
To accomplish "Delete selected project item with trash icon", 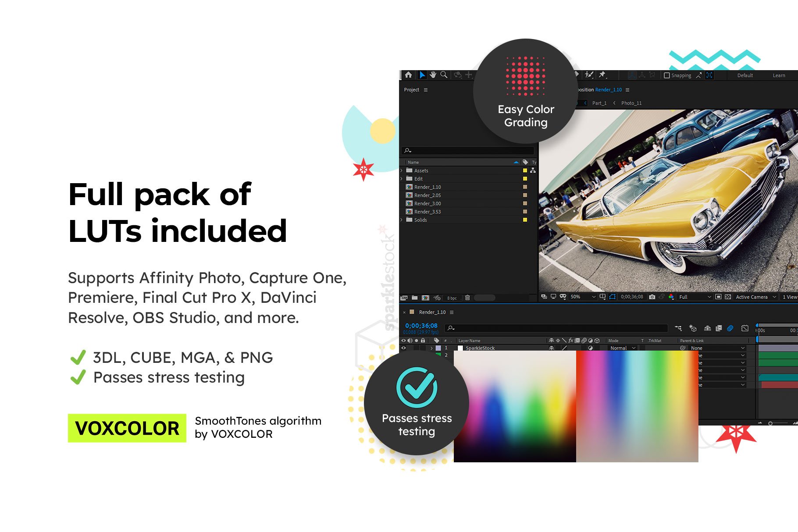I will click(467, 298).
